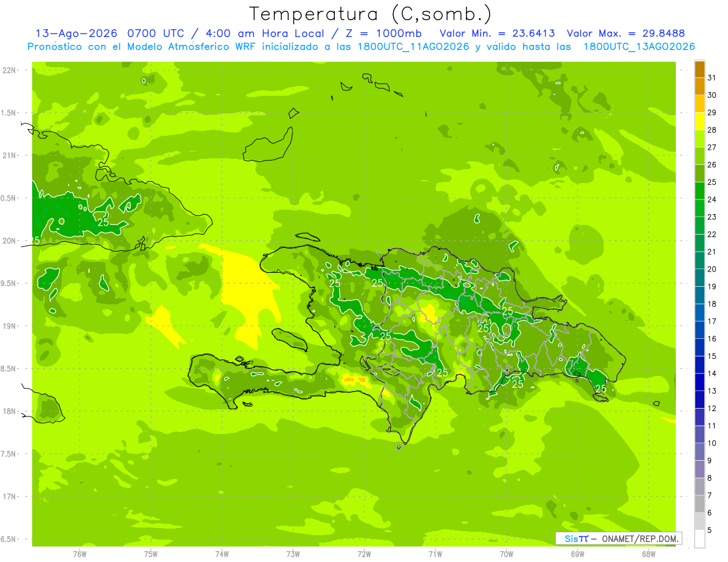Click the '17N' latitude axis label
Screen dimensions: 728x562
point(8,496)
